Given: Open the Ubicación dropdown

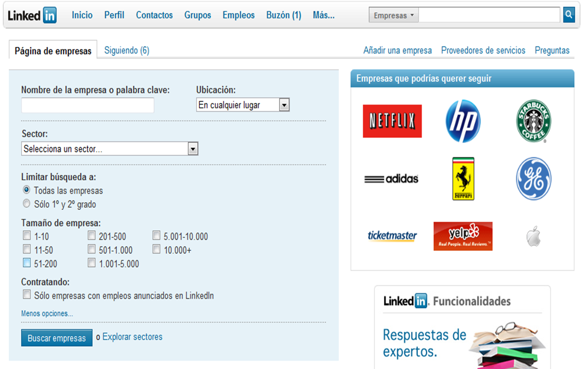Looking at the screenshot, I should [243, 105].
